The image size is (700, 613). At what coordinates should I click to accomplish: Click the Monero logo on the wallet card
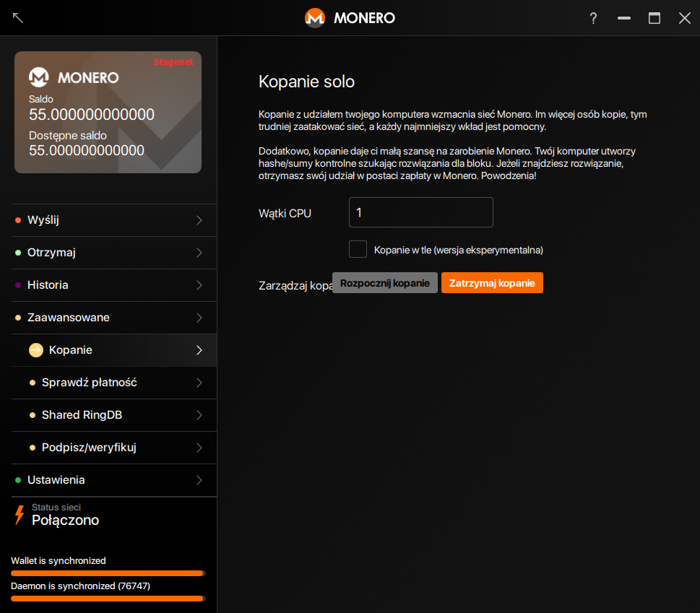point(39,77)
